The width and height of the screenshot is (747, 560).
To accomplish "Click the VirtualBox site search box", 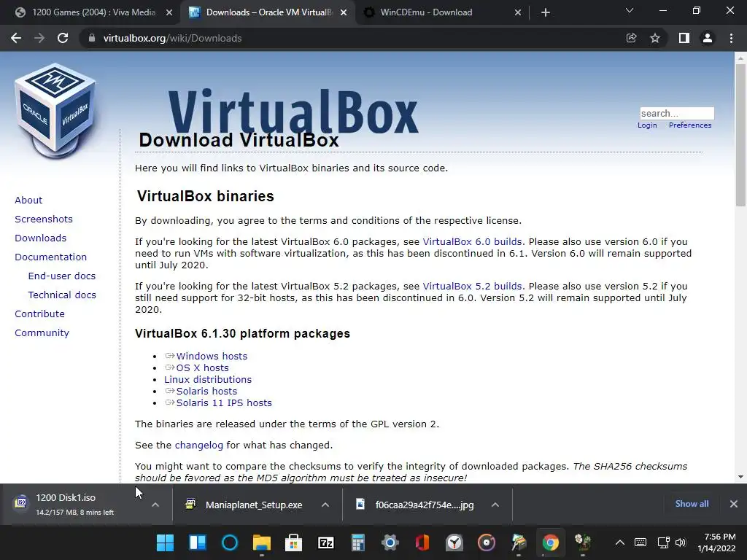I will point(677,113).
